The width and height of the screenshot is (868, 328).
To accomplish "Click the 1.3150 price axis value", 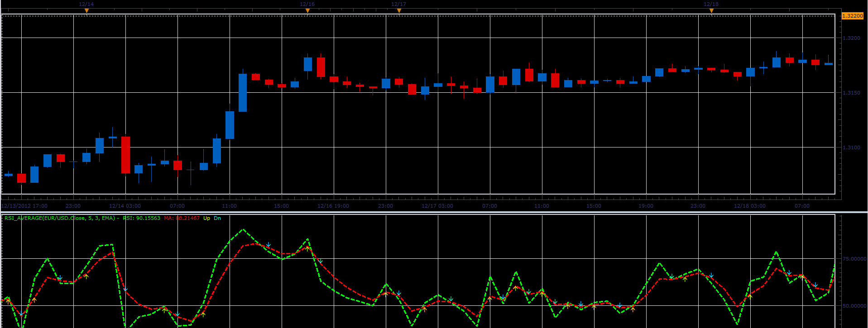I will coord(852,93).
